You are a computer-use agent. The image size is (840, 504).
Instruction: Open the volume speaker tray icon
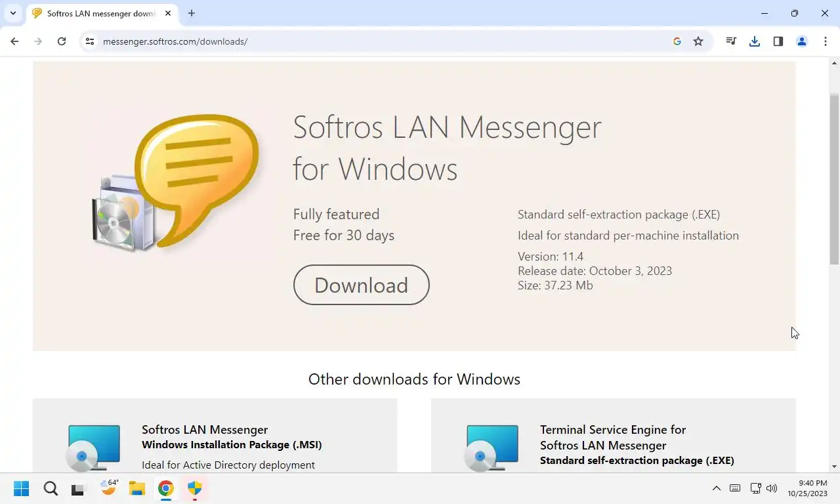pos(772,488)
